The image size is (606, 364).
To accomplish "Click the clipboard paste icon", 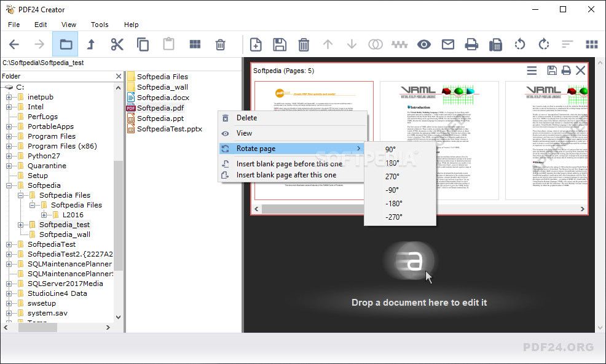I will (x=168, y=45).
